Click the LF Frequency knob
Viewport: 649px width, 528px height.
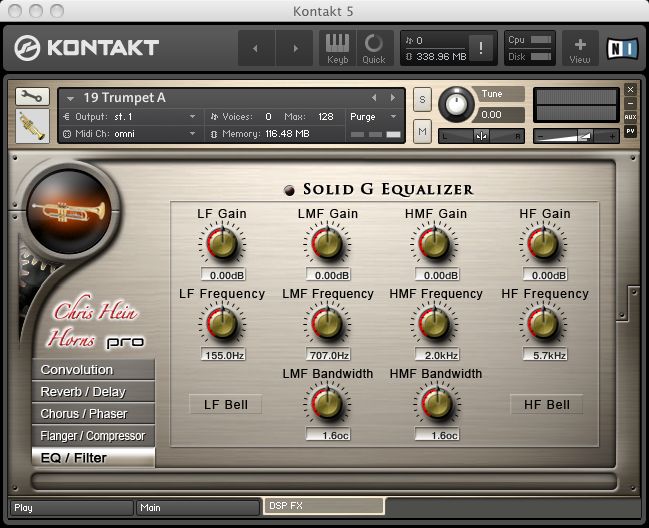[222, 323]
